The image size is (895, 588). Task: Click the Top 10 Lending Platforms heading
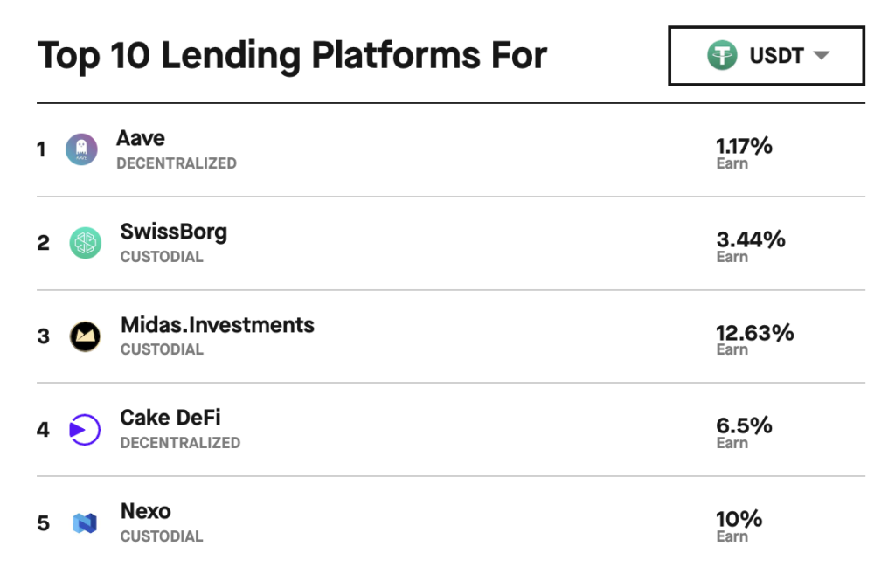292,55
